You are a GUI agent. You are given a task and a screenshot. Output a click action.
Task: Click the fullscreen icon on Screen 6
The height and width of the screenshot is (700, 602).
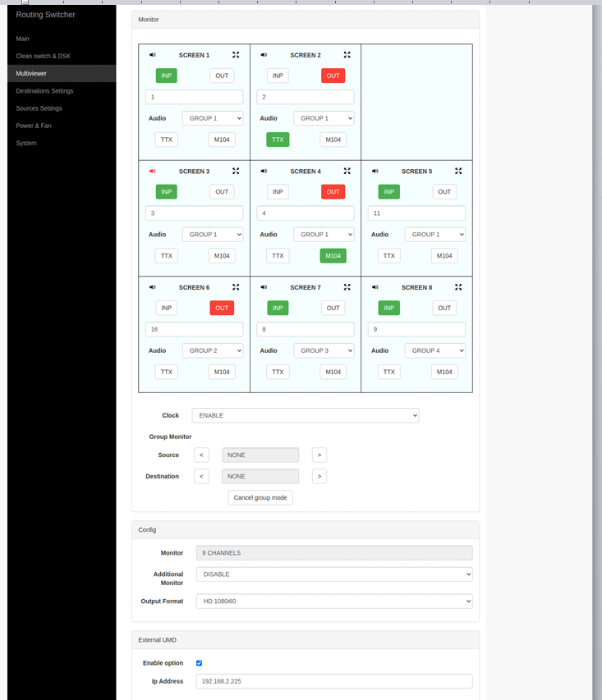click(x=236, y=287)
